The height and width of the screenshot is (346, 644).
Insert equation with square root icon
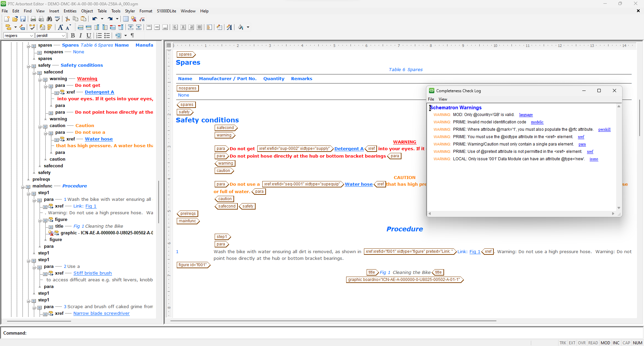[142, 19]
